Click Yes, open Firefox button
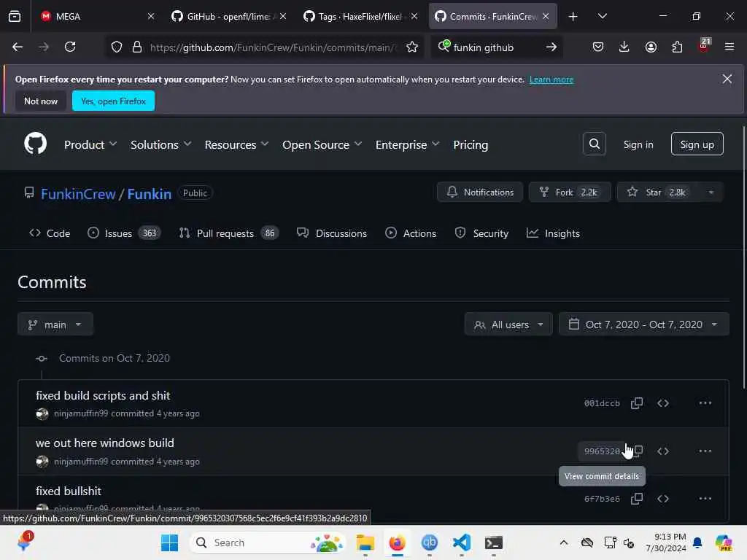747x560 pixels. 113,101
